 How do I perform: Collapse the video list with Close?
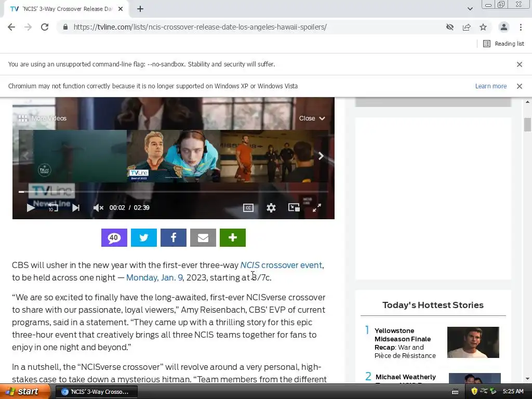(312, 118)
